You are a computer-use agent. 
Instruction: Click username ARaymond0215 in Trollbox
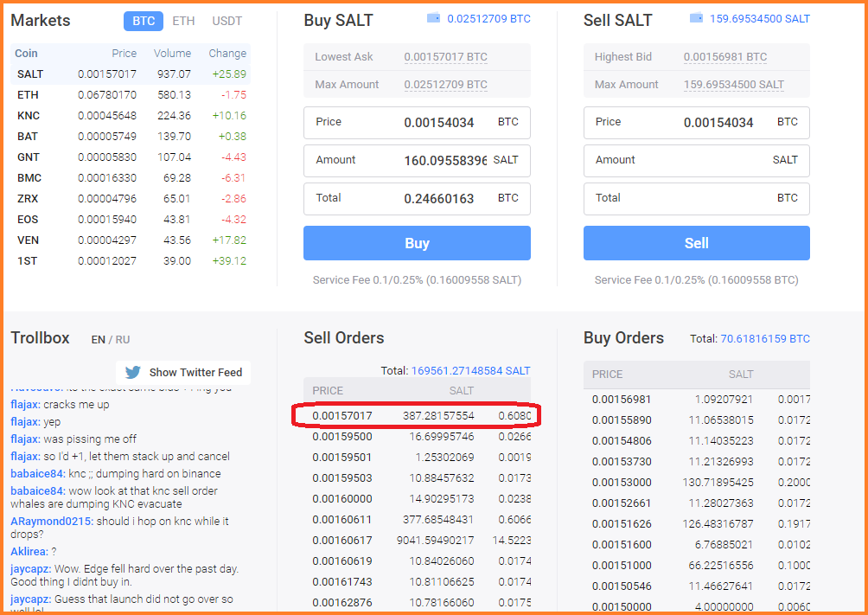(x=52, y=522)
